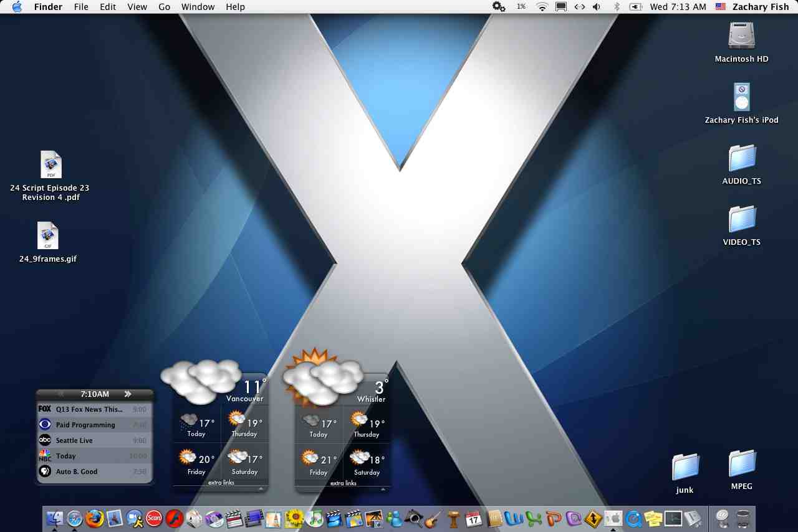
Task: Open the battery status menu
Action: [x=635, y=7]
